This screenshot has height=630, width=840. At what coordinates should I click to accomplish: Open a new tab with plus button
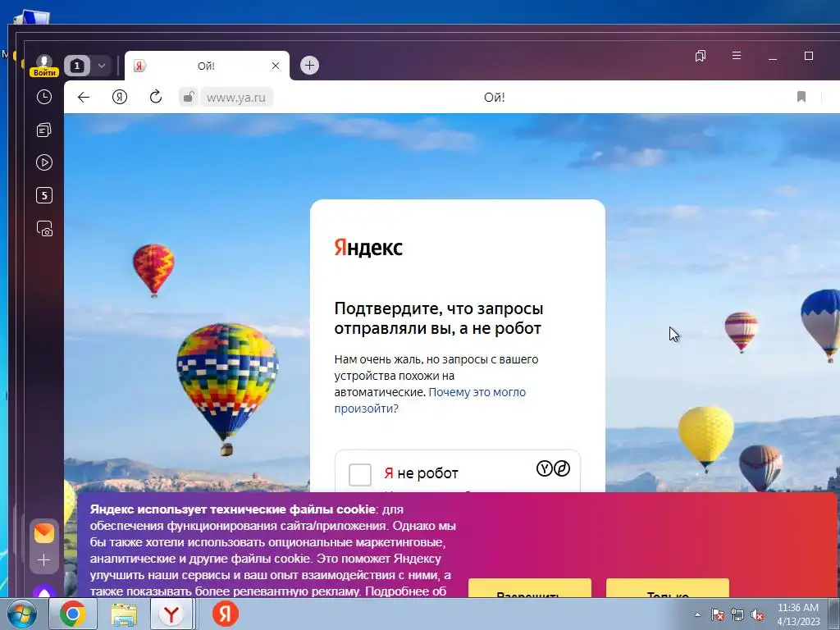coord(309,66)
